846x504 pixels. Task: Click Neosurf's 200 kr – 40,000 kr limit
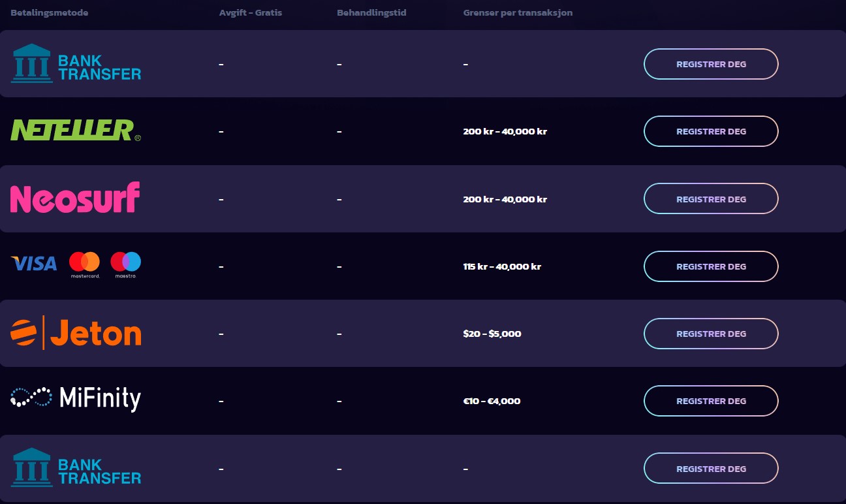pos(505,199)
